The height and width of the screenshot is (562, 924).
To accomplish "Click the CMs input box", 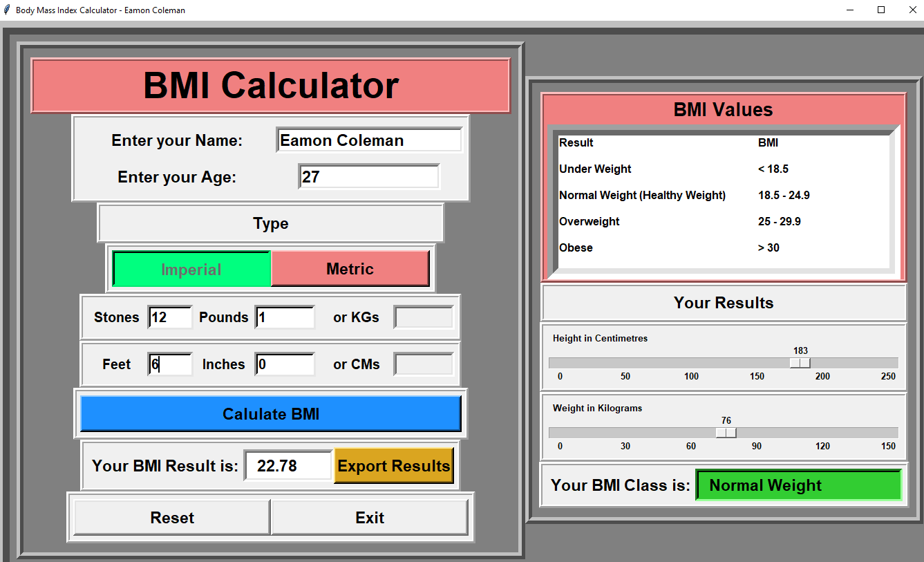I will [x=423, y=364].
